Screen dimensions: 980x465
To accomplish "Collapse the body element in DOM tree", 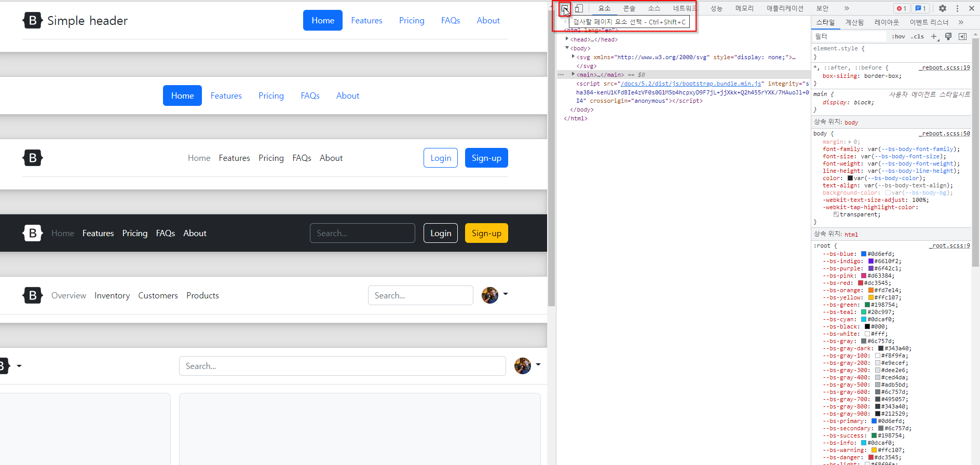I will (567, 48).
